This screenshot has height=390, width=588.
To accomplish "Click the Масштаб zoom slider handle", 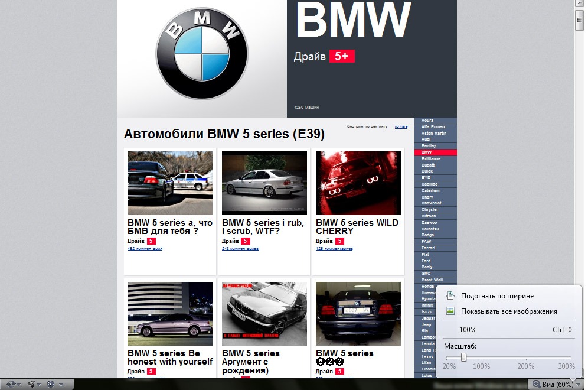I will tap(464, 357).
